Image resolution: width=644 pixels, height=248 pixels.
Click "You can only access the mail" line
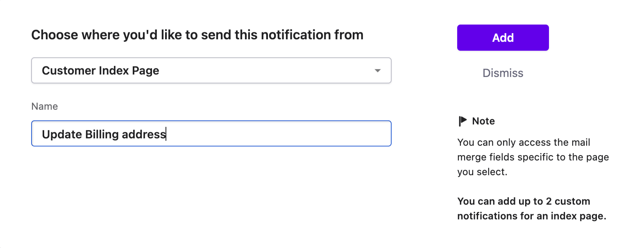coord(524,142)
